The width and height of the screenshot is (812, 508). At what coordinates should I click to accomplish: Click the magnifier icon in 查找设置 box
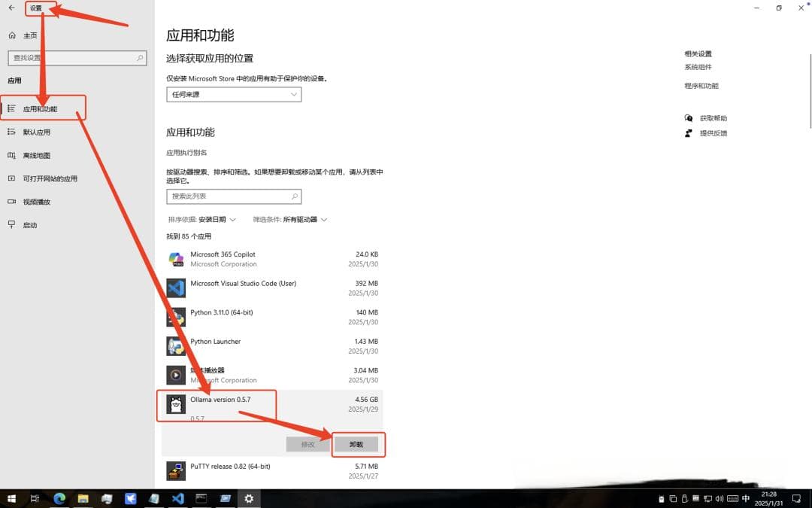point(140,58)
